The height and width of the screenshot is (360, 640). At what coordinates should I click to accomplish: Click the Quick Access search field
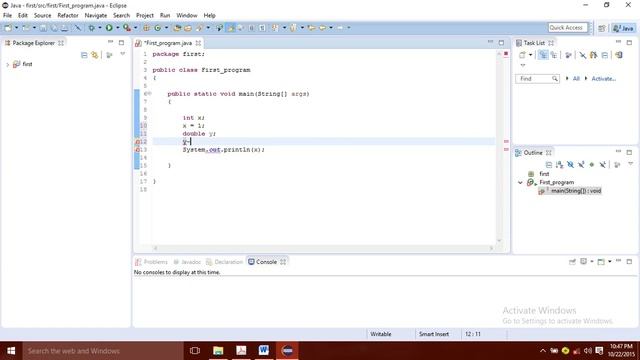tap(568, 27)
